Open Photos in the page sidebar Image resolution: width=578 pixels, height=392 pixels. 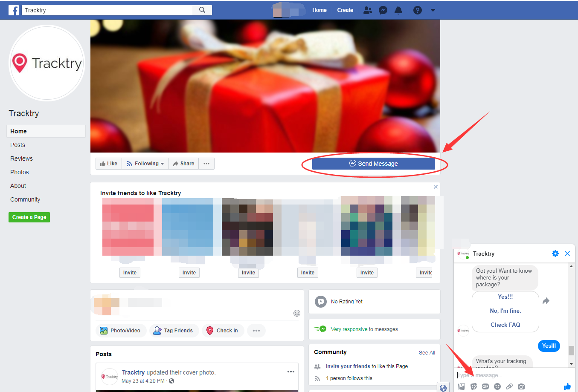[x=20, y=172]
